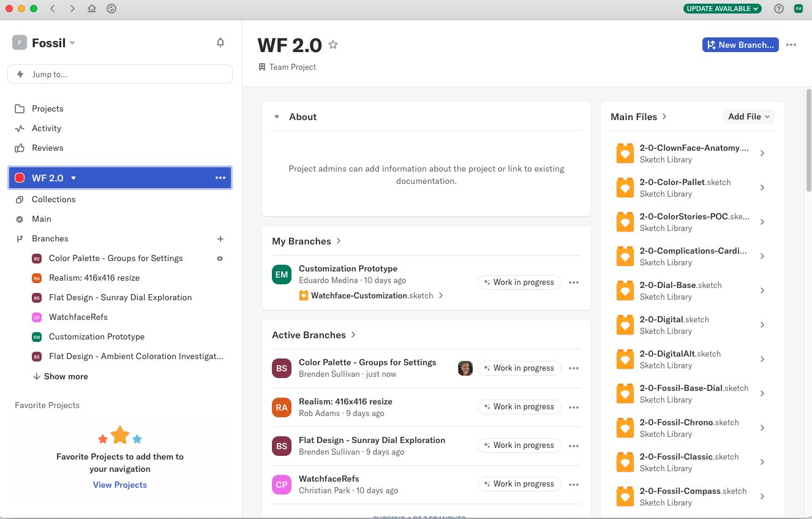Click the RA avatar of Realism active branch
Image resolution: width=812 pixels, height=519 pixels.
pos(282,407)
